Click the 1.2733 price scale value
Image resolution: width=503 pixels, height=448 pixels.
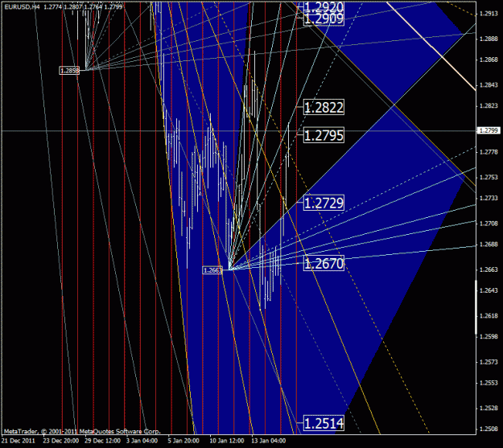pyautogui.click(x=489, y=198)
